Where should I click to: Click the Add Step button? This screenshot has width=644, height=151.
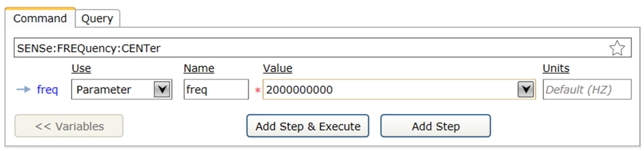pos(435,126)
